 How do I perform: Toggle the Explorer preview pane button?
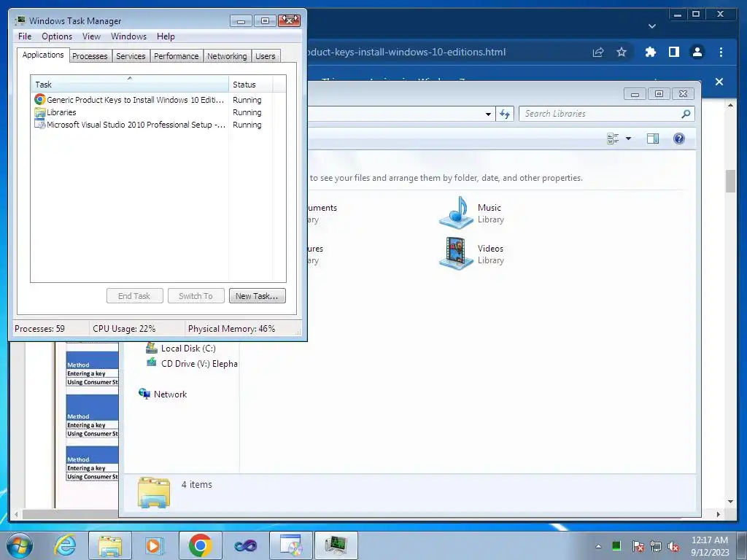653,139
